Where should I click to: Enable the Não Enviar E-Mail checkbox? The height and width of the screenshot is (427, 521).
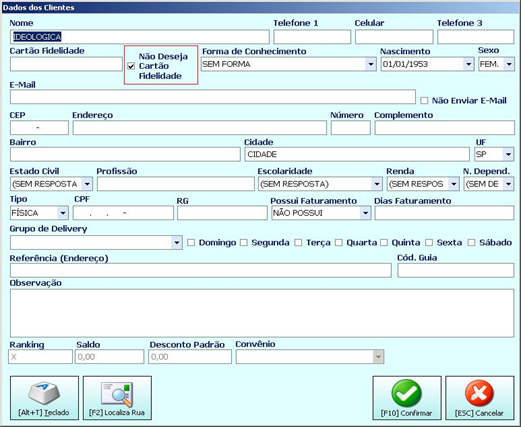tap(424, 101)
